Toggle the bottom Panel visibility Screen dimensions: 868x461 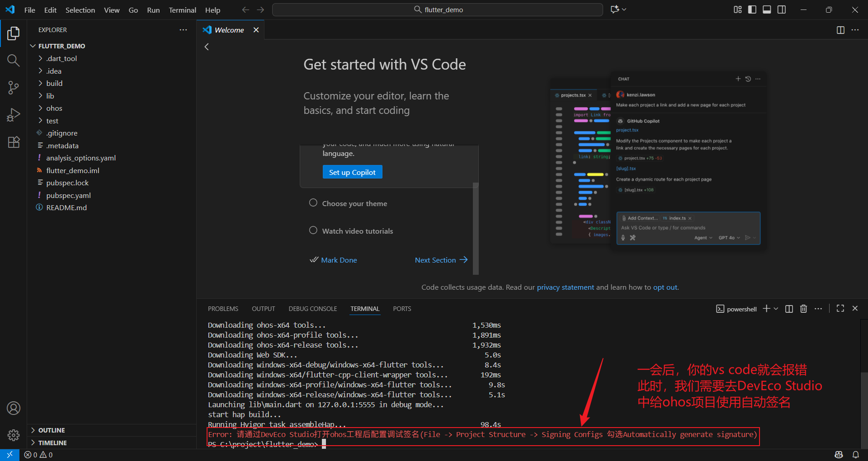pos(767,9)
